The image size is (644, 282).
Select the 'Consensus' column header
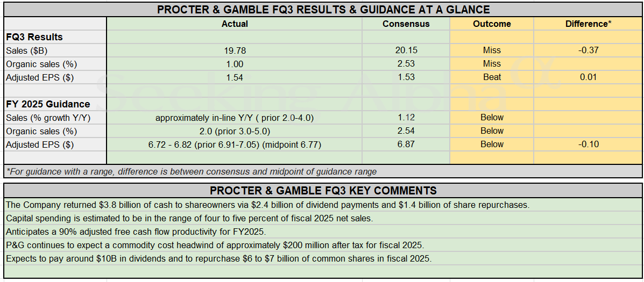406,24
